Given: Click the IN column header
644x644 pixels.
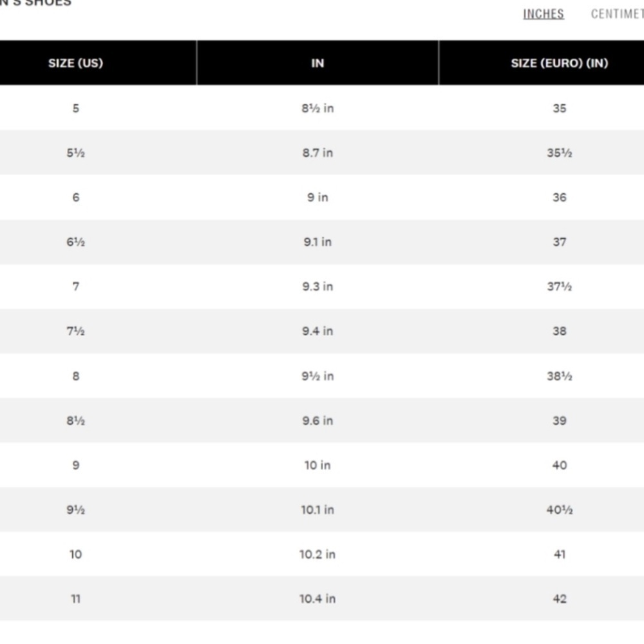Looking at the screenshot, I should (317, 63).
